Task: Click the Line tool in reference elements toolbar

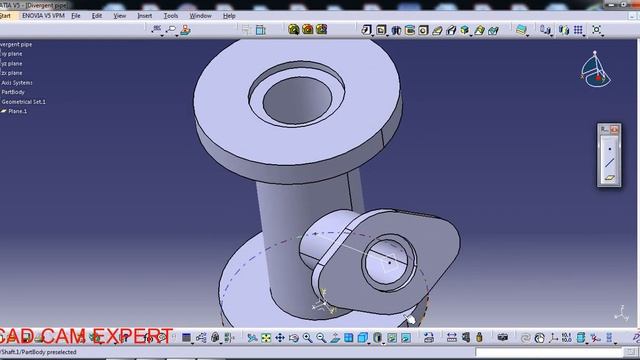Action: coord(609,163)
